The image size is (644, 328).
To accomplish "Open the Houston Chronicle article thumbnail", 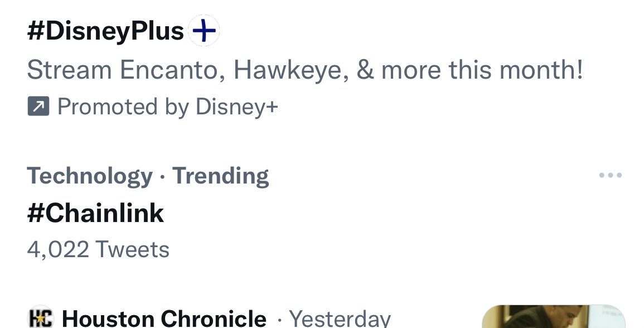I will pos(554,316).
